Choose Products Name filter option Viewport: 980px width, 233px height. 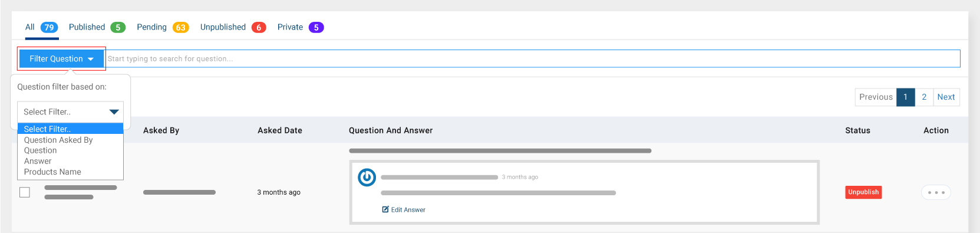(x=52, y=172)
